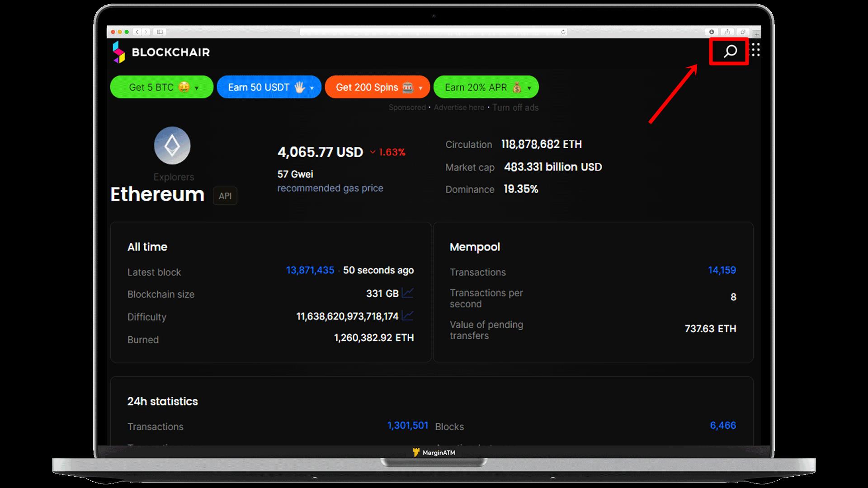The image size is (868, 488).
Task: Show all tabs overview in Safari
Action: [x=743, y=32]
